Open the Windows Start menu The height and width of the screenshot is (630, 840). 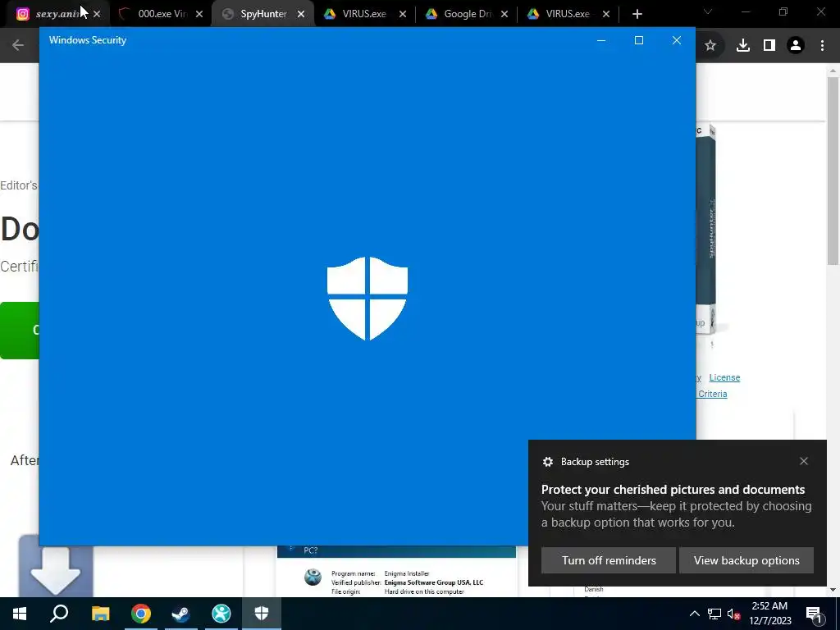coord(20,614)
